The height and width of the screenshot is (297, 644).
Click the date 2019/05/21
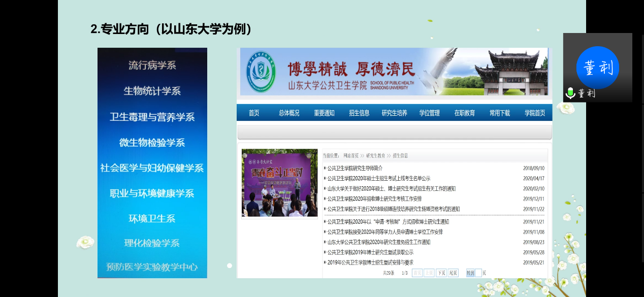534,262
